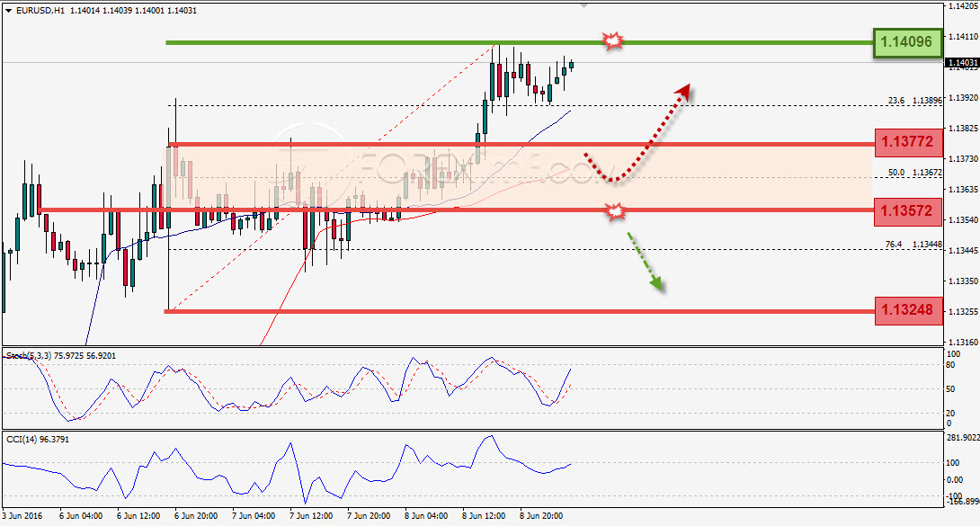980x526 pixels.
Task: Click the gray chart shift marker at top
Action: 584,5
